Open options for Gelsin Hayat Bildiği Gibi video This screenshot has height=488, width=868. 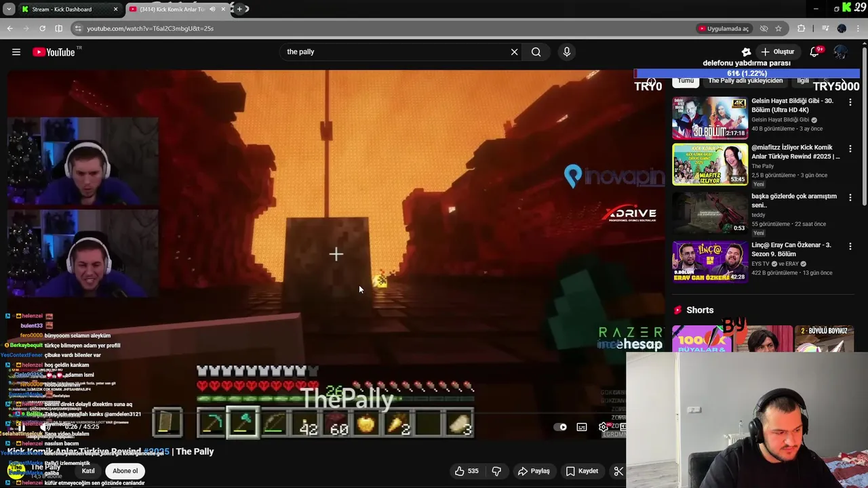click(850, 102)
